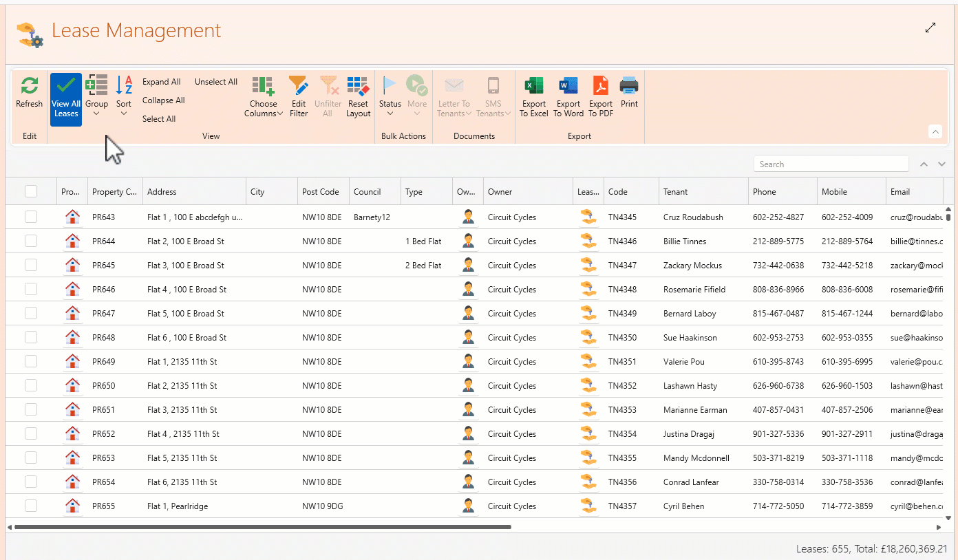Click the property house icon for PR643

click(72, 217)
